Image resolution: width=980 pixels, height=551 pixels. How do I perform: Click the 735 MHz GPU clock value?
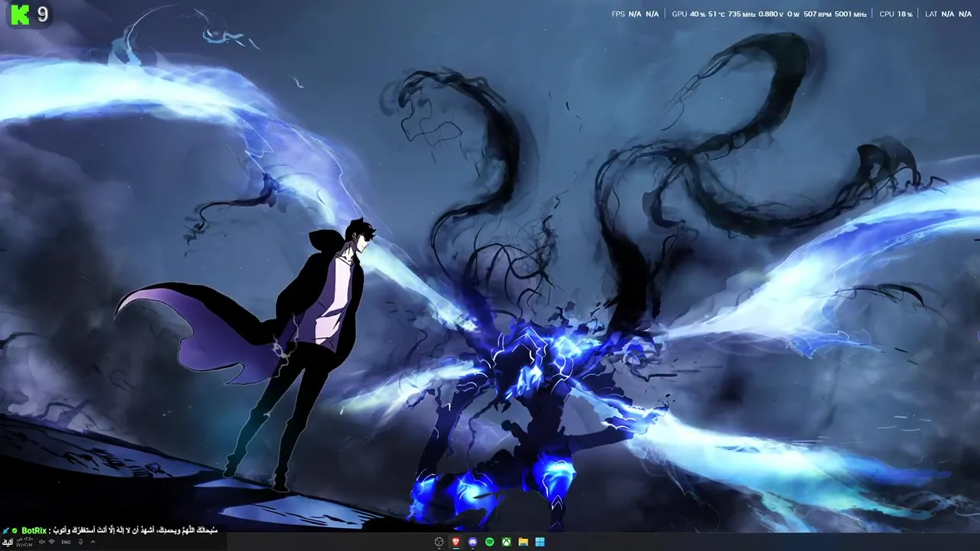coord(742,14)
